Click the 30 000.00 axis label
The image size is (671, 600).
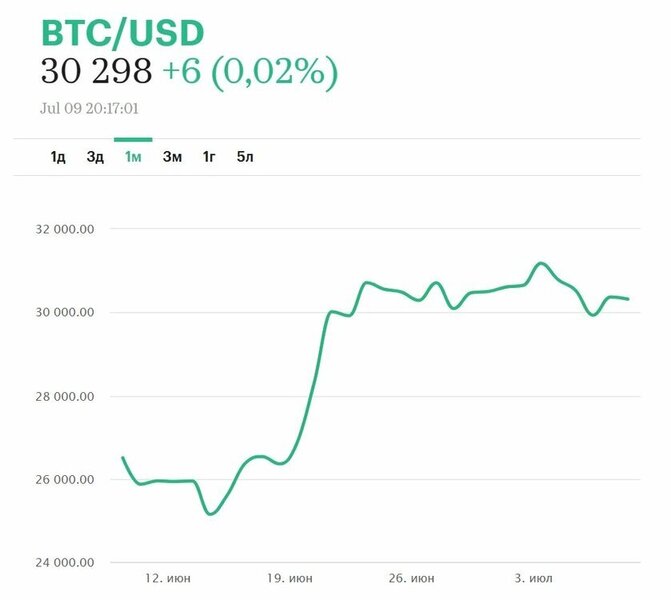click(63, 312)
